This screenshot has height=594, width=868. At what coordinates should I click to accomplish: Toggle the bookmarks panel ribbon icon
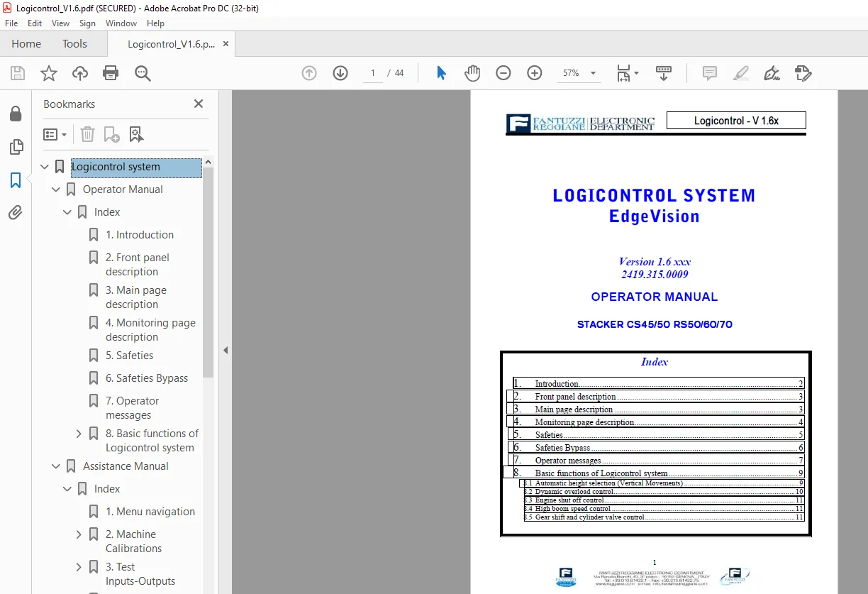point(16,180)
